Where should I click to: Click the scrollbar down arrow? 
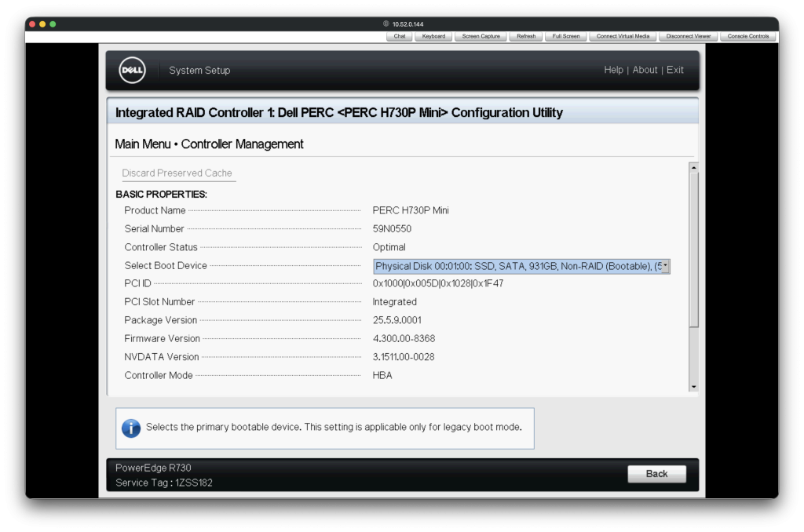693,385
